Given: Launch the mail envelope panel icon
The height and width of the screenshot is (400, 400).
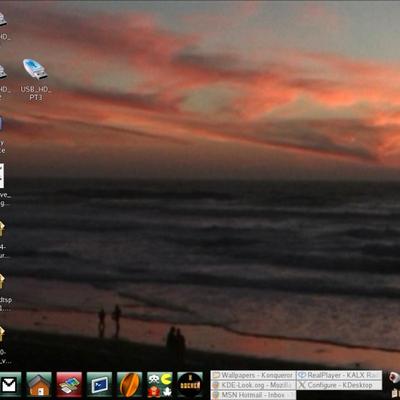Looking at the screenshot, I should 9,385.
